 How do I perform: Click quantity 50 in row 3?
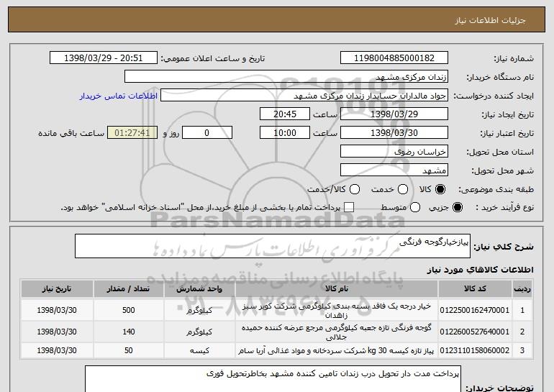coord(128,351)
